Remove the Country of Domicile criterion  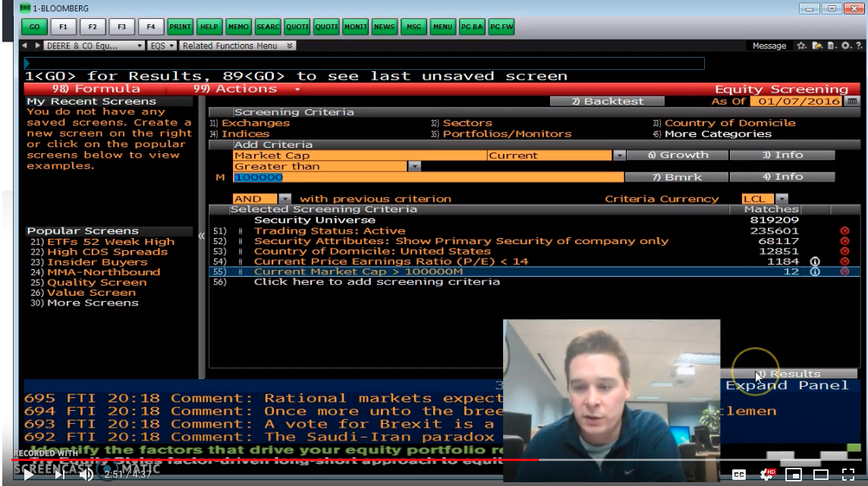click(844, 251)
